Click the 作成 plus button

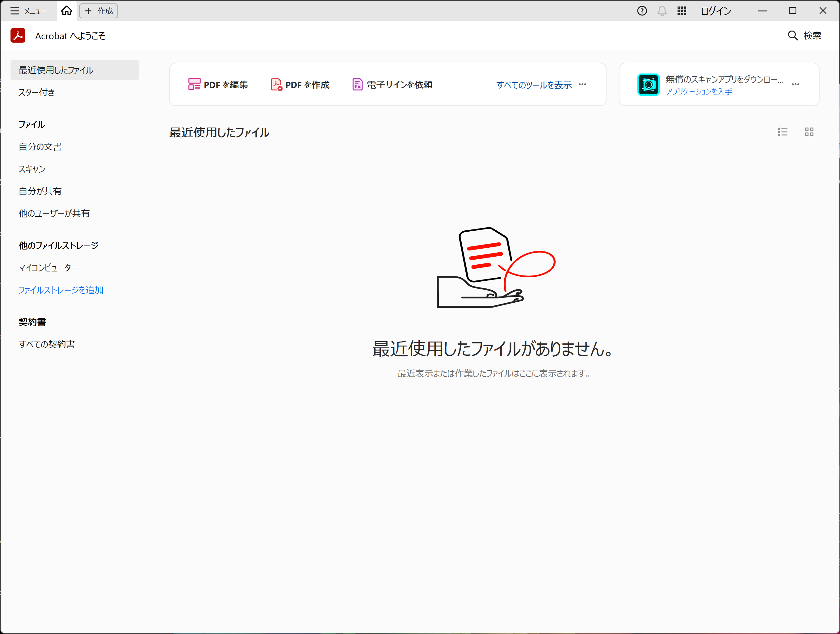99,11
